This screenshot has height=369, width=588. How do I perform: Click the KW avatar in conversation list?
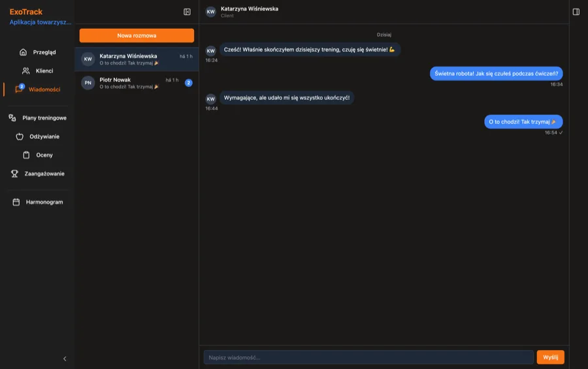(x=88, y=59)
